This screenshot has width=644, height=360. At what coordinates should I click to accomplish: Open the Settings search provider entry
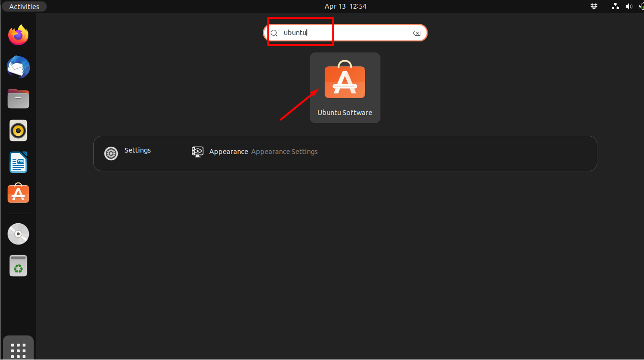click(x=128, y=153)
